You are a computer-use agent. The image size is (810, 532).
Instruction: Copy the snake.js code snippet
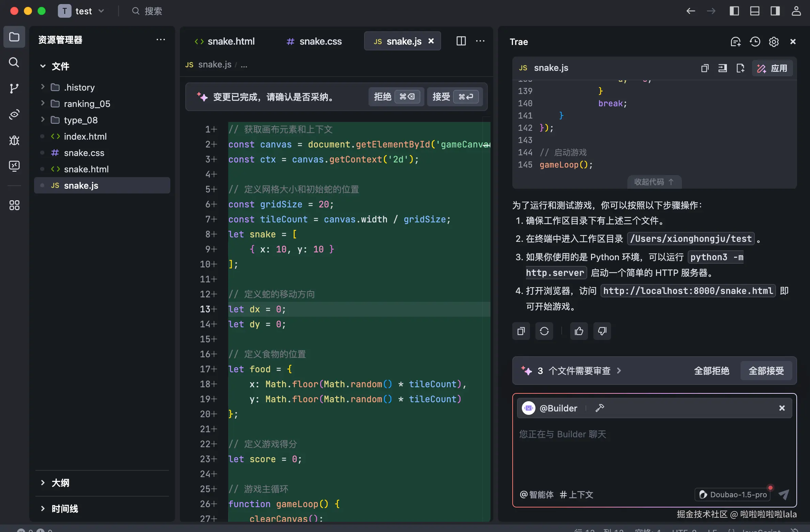click(705, 68)
